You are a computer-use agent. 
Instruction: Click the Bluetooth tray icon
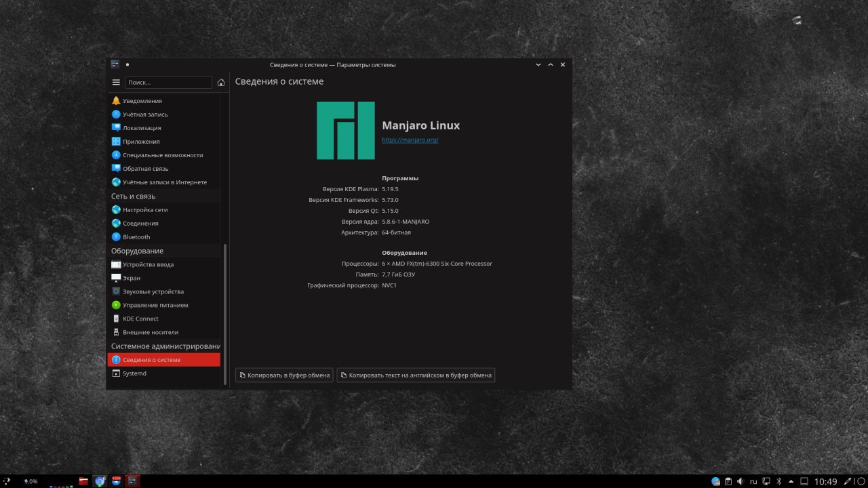(x=778, y=481)
